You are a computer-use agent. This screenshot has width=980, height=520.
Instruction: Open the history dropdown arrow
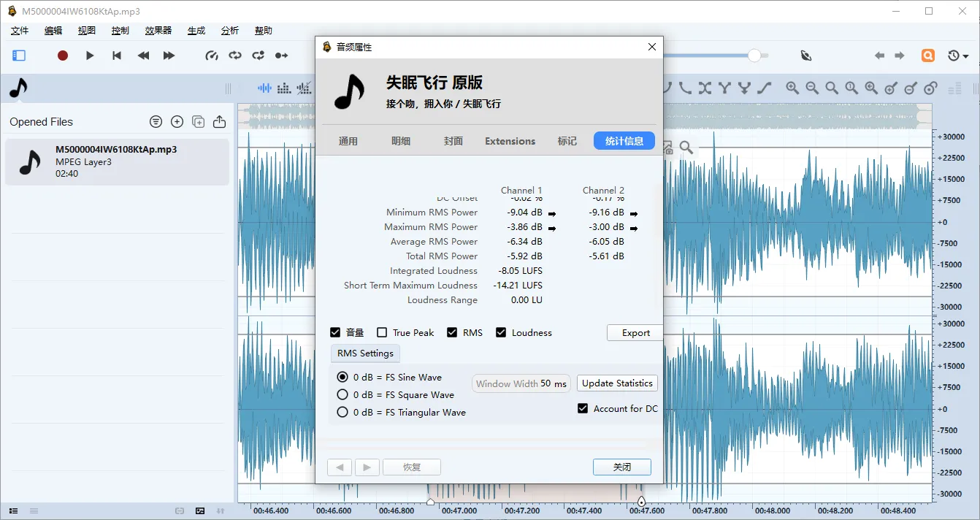tap(965, 56)
